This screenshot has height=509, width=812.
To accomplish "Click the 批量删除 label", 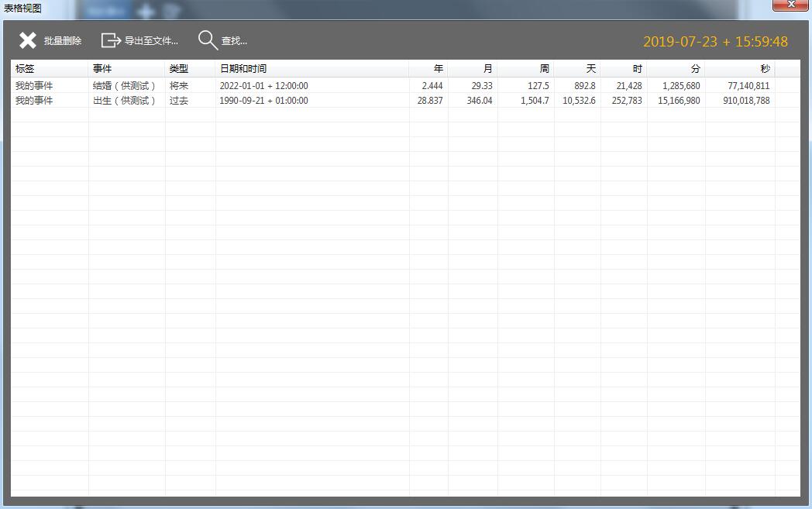I will [63, 41].
